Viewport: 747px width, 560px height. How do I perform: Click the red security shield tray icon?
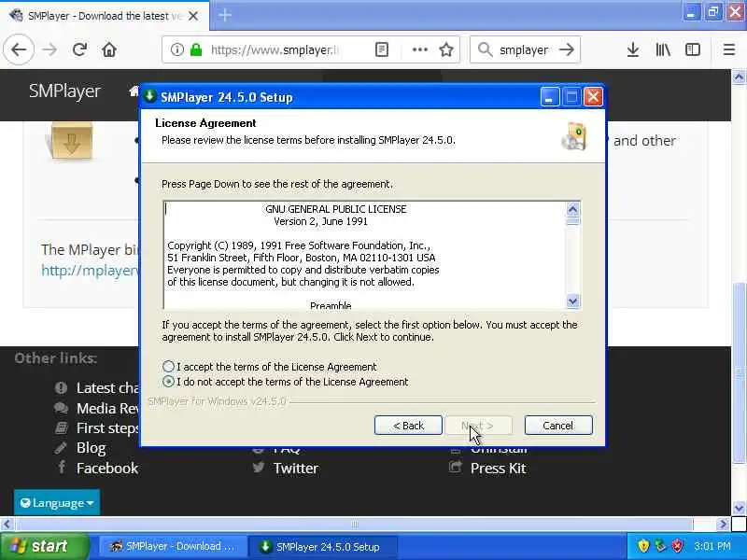(677, 545)
